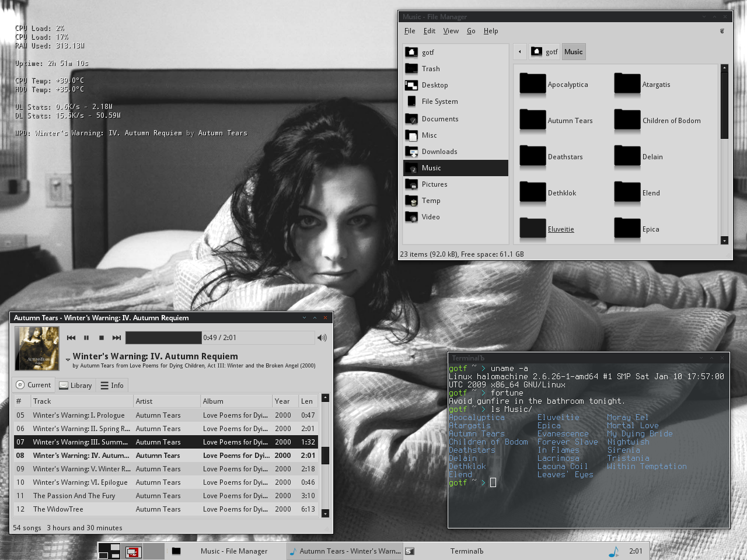The height and width of the screenshot is (560, 747).
Task: Switch to the Library tab
Action: (x=76, y=386)
